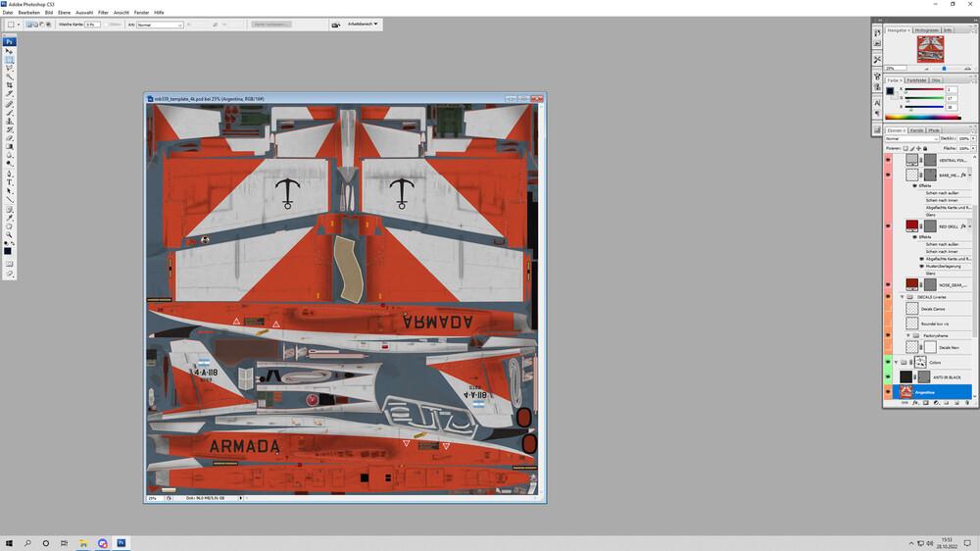Hide the BARE_ME layer
980x551 pixels.
click(888, 175)
